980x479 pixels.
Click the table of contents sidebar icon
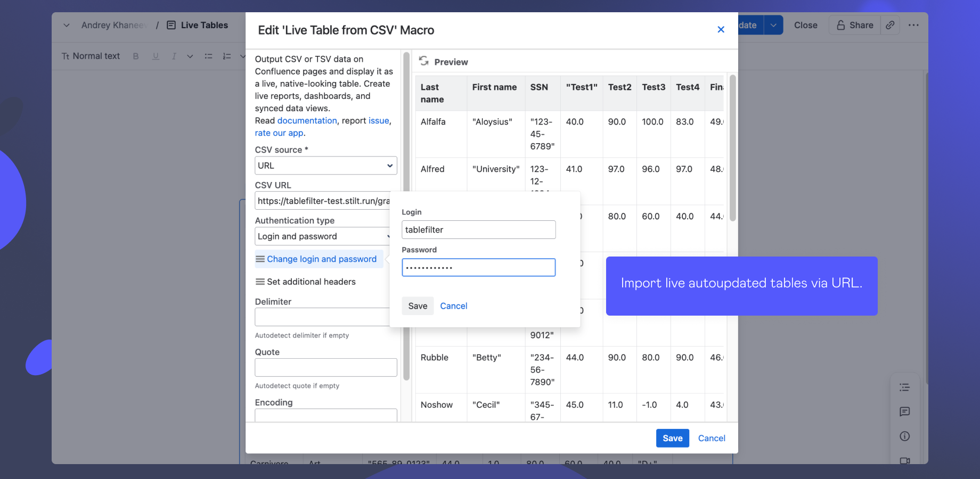[x=904, y=387]
